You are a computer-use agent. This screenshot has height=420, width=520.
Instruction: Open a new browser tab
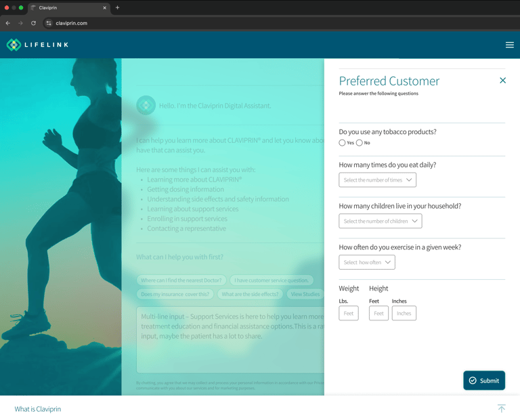click(117, 7)
